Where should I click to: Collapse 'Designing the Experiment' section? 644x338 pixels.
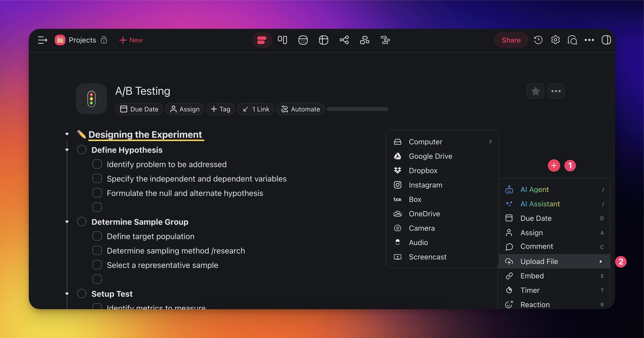click(67, 134)
